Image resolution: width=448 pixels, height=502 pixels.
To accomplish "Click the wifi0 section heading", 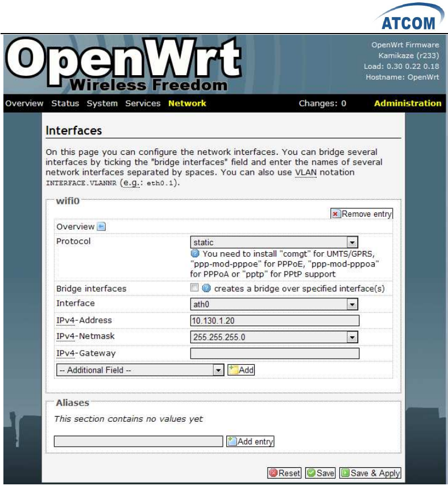I will click(68, 201).
